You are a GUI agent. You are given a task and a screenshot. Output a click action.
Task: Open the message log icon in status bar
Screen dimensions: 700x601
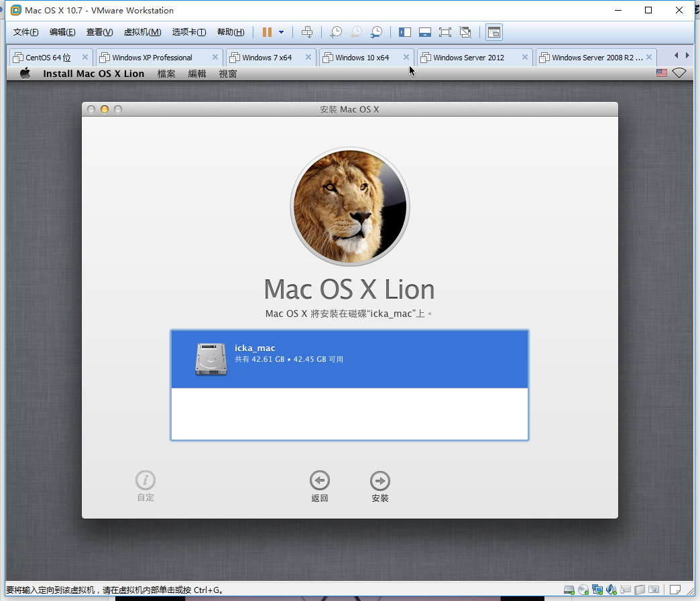675,590
